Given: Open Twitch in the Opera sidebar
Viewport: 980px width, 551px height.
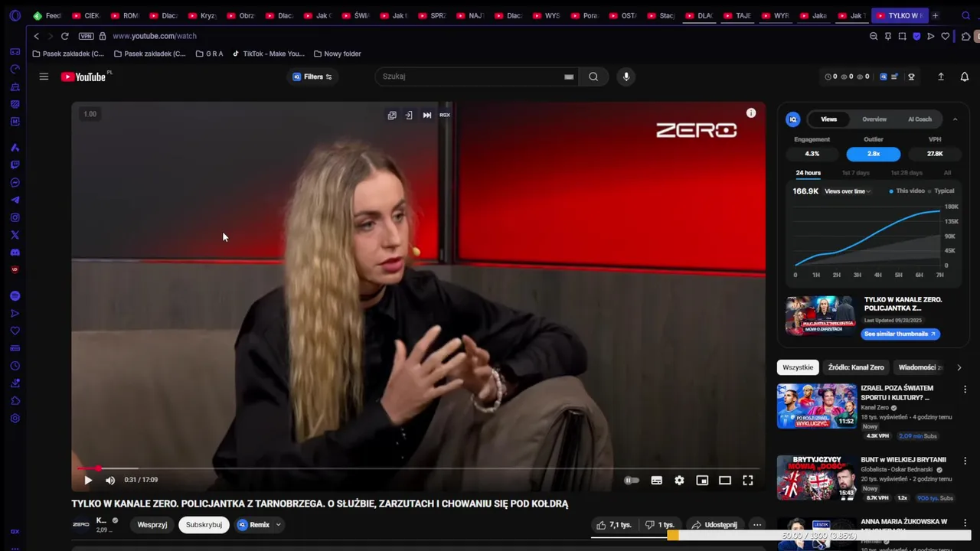Looking at the screenshot, I should pyautogui.click(x=15, y=165).
